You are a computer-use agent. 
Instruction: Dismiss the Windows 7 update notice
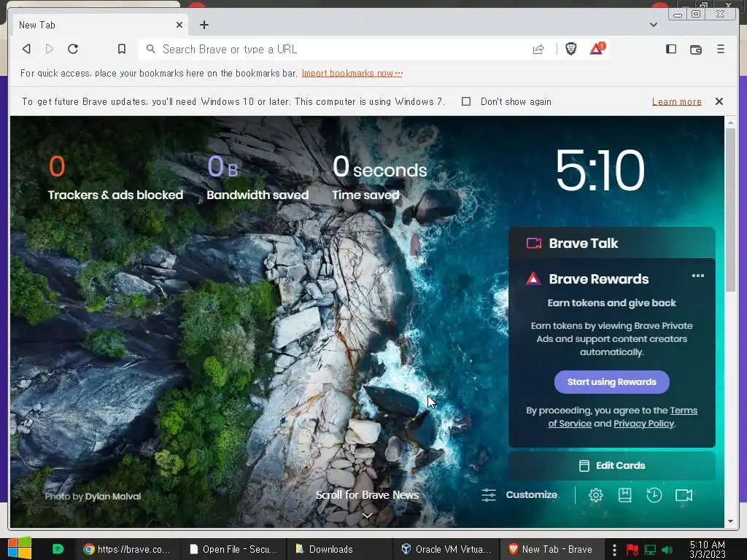[x=719, y=101]
